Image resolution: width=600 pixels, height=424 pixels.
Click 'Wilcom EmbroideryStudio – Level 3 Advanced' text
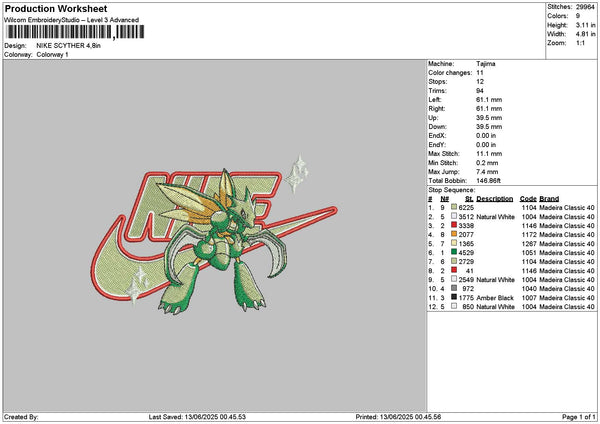coord(72,20)
